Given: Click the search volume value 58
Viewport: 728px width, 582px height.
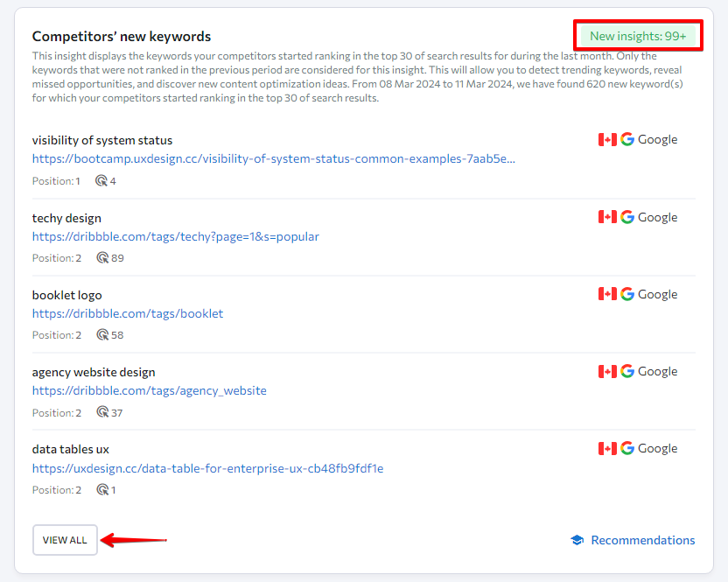Looking at the screenshot, I should click(117, 335).
